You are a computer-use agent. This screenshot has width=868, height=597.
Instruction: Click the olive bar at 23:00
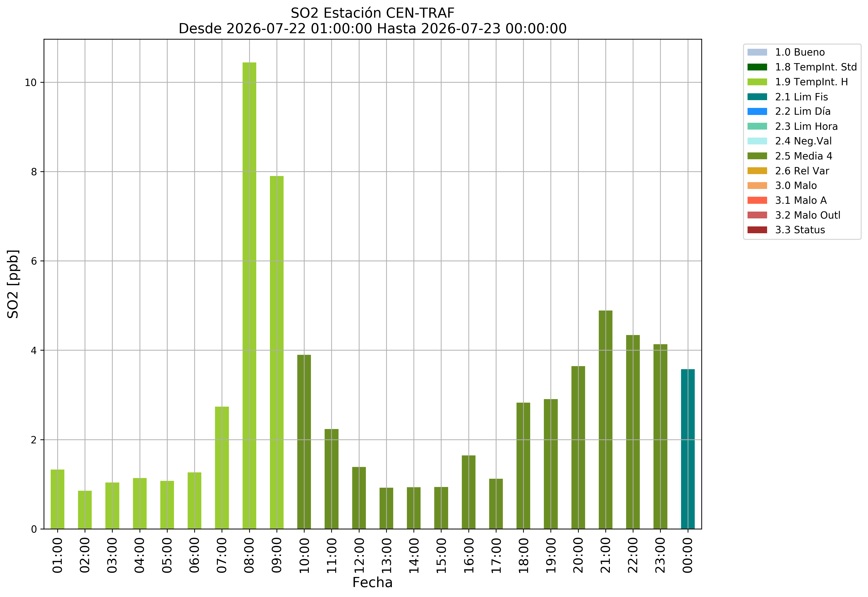pyautogui.click(x=660, y=437)
